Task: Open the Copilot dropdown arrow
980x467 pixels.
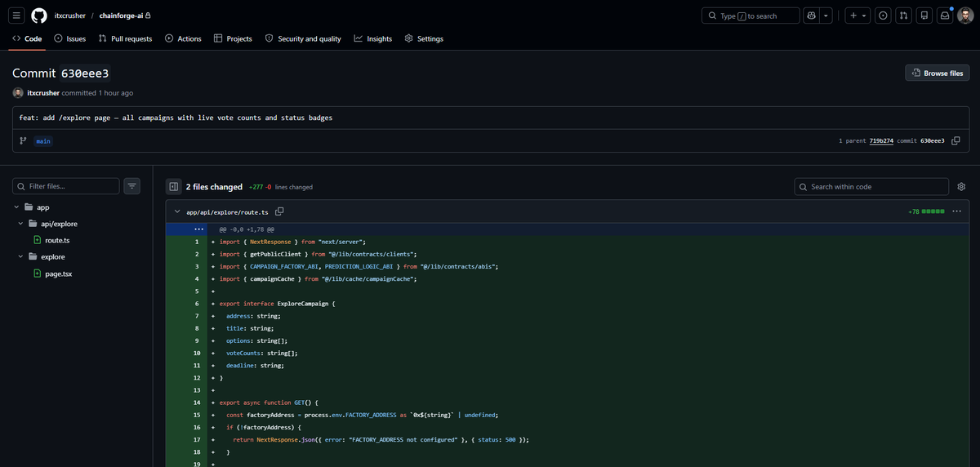Action: pos(826,16)
